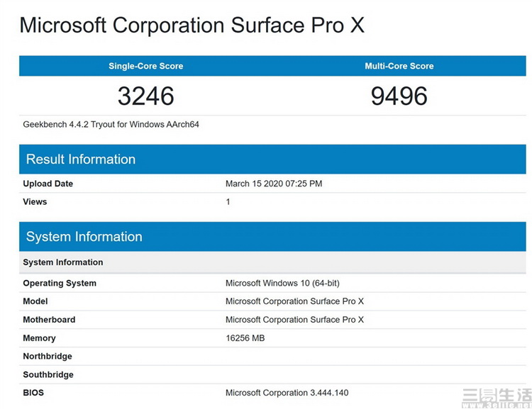Image resolution: width=532 pixels, height=409 pixels.
Task: Select the single-core value 3246
Action: 146,96
